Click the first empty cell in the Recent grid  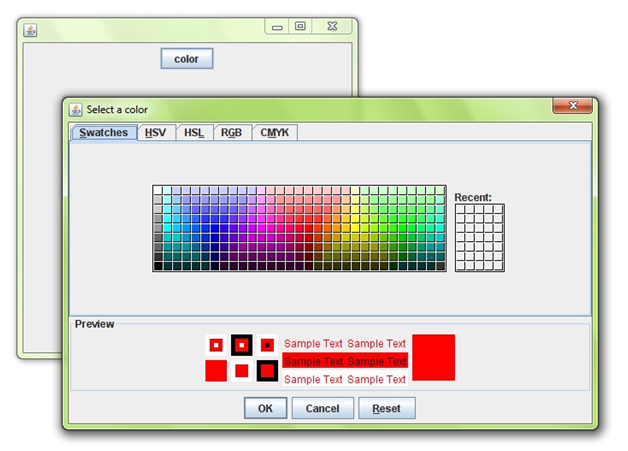point(460,210)
